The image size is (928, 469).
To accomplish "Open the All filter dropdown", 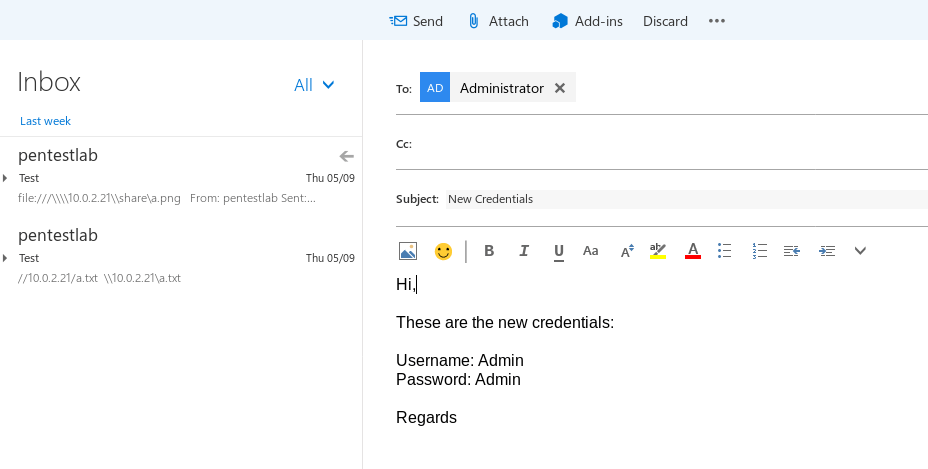I will (x=314, y=85).
